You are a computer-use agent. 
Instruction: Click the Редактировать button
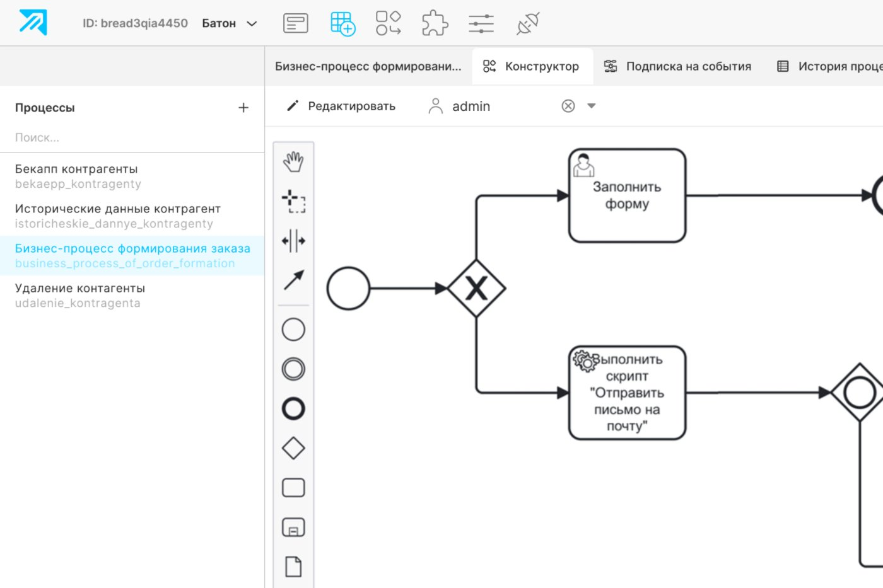[x=341, y=106]
